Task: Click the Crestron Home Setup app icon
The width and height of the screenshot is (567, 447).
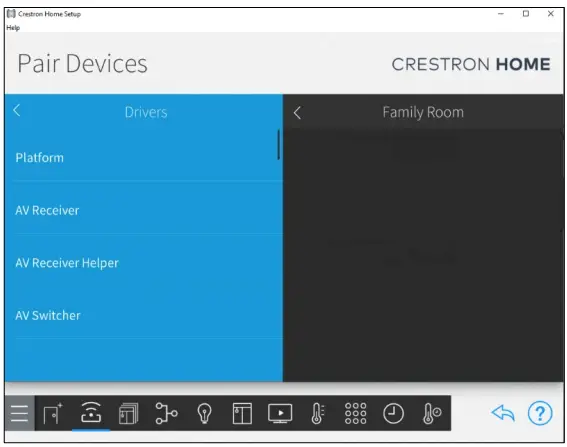Action: coord(11,14)
